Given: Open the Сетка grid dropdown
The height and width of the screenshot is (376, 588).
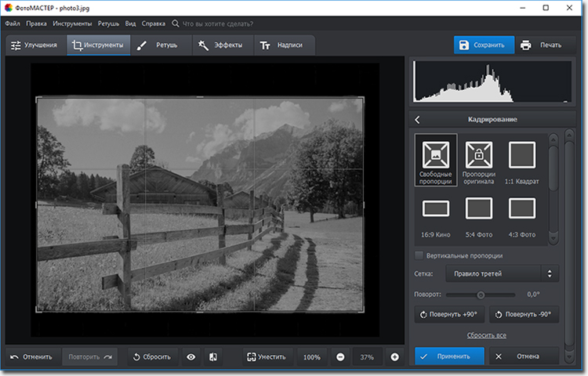Looking at the screenshot, I should click(502, 273).
